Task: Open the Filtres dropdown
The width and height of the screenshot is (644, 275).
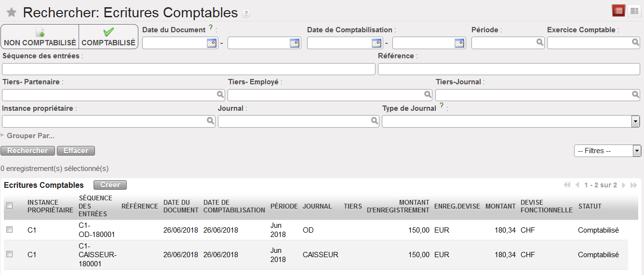Action: (x=637, y=151)
